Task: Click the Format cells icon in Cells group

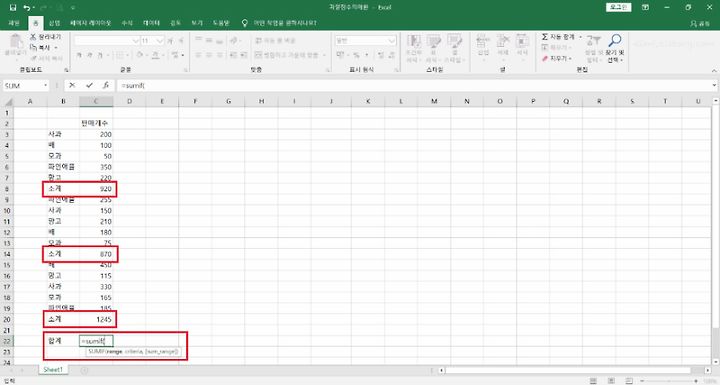Action: coord(522,41)
